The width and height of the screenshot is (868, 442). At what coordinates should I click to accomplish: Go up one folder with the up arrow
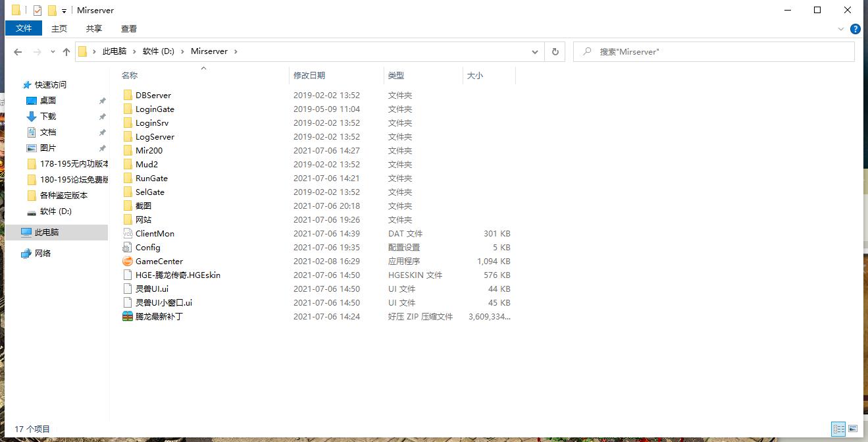66,51
